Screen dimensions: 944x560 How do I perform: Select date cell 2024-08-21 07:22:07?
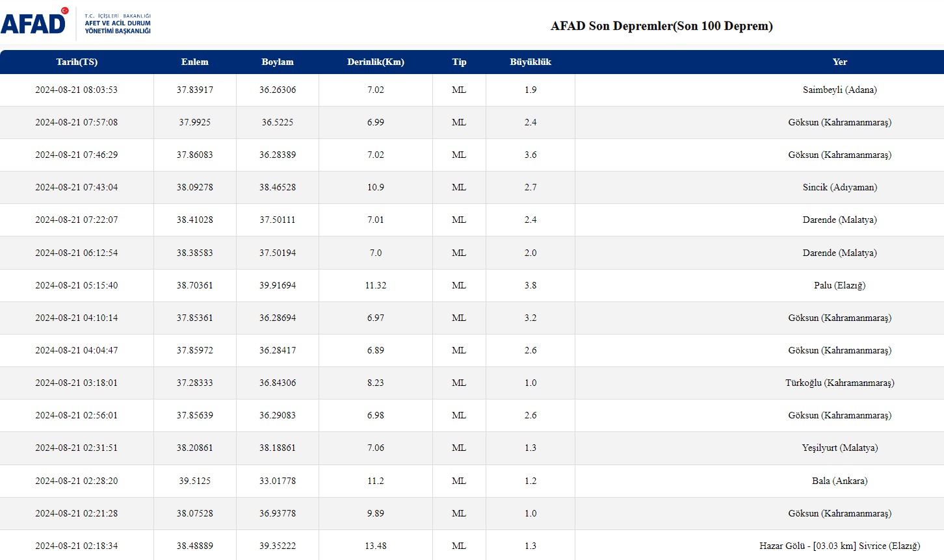click(x=77, y=220)
